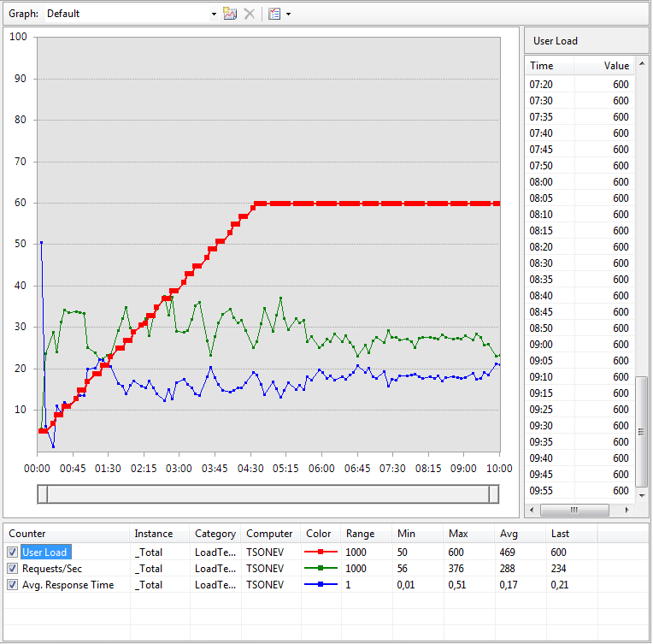Click the red User Load color swatch
The image size is (653, 644).
(x=321, y=552)
